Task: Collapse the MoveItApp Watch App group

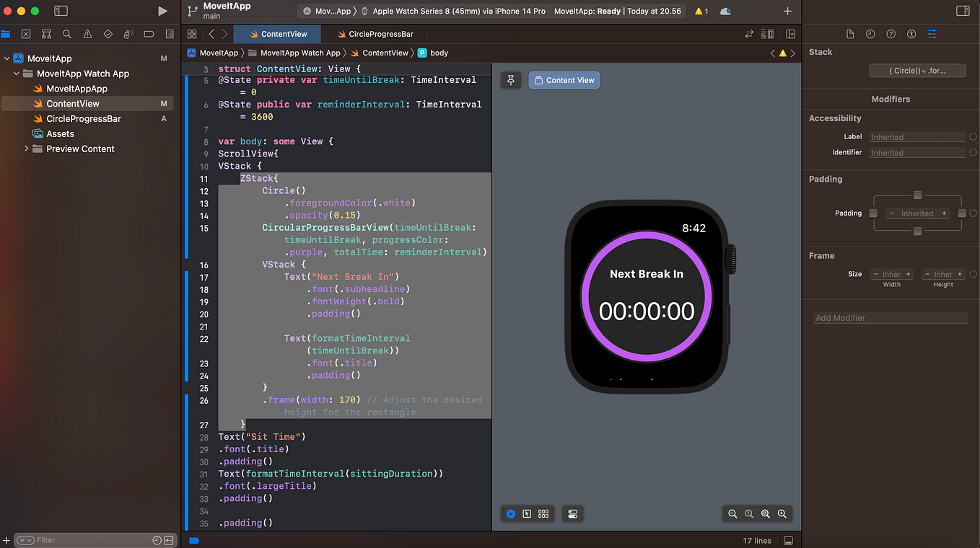Action: tap(16, 73)
